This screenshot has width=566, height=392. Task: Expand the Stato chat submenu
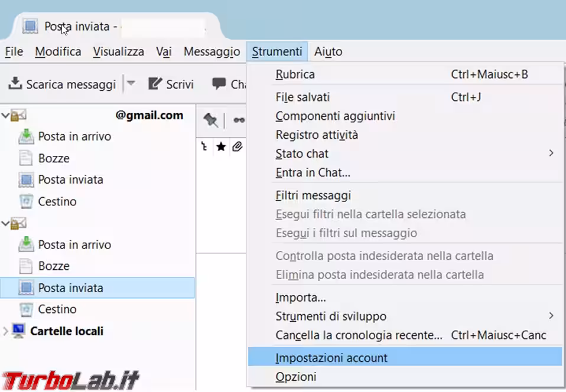551,153
